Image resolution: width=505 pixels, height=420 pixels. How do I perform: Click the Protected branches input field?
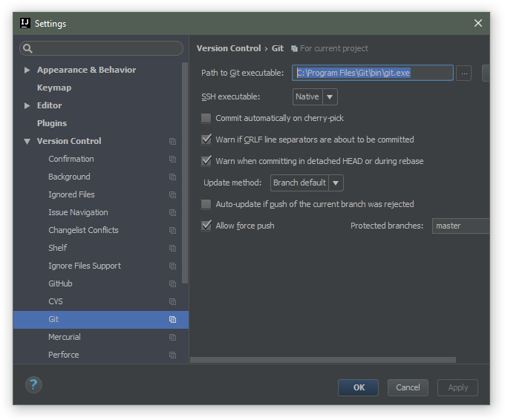[461, 226]
